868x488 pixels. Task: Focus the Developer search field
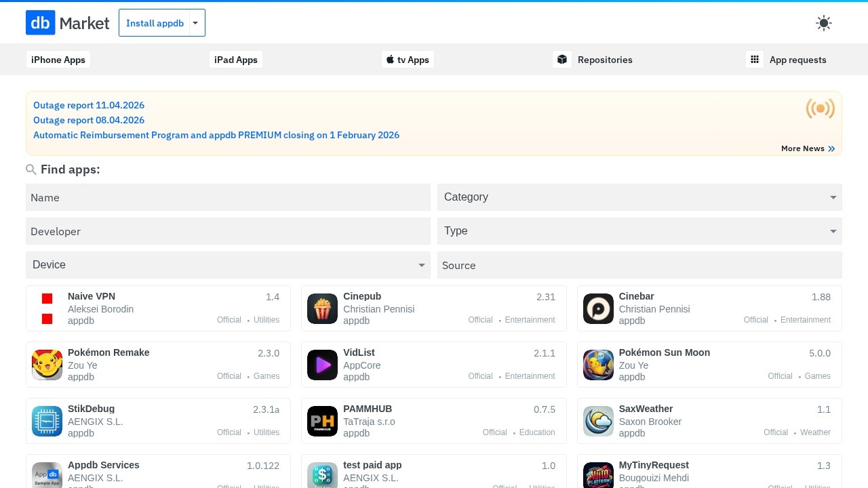[228, 231]
